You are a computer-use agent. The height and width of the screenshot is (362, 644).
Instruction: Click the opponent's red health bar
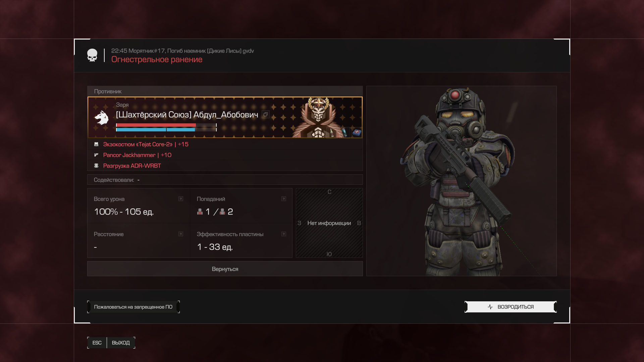pyautogui.click(x=156, y=125)
